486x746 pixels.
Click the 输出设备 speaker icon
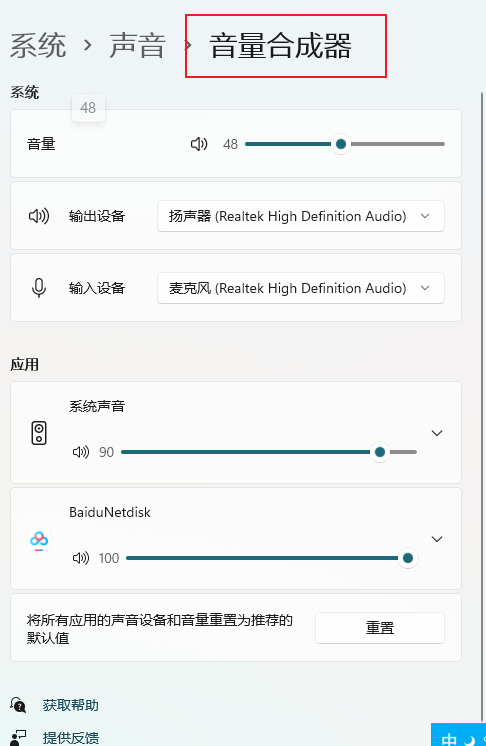(39, 216)
